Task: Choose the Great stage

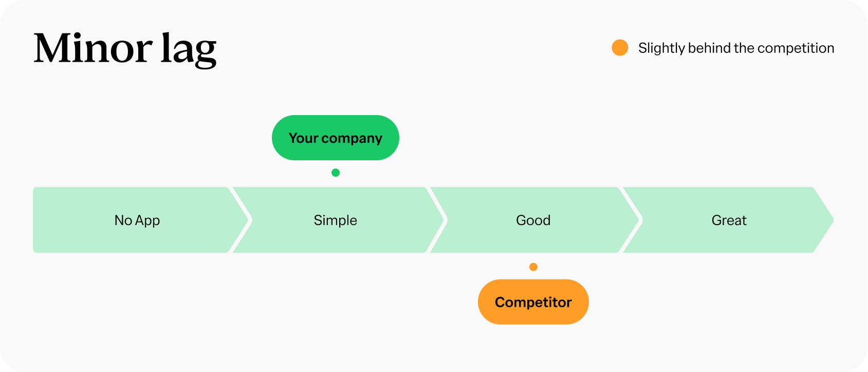Action: click(729, 220)
